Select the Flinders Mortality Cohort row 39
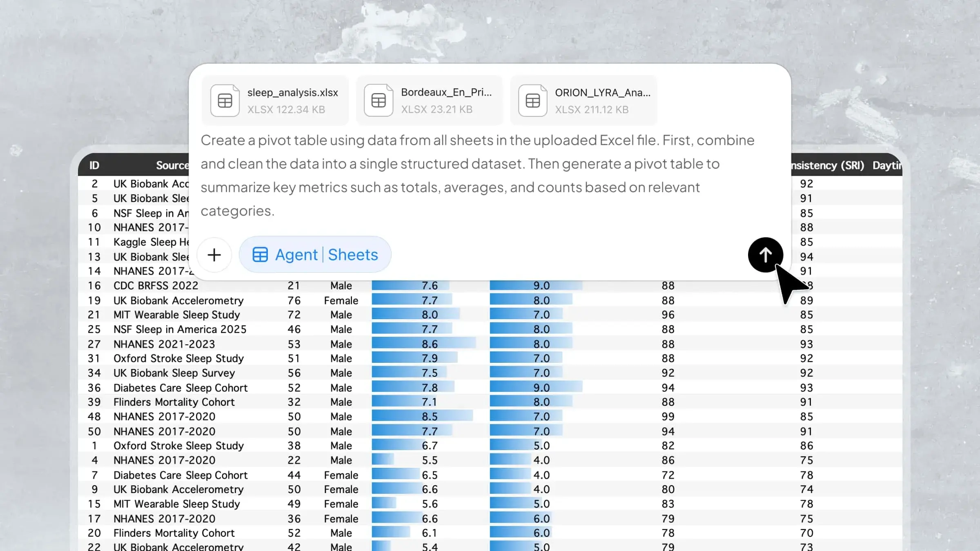 point(490,402)
